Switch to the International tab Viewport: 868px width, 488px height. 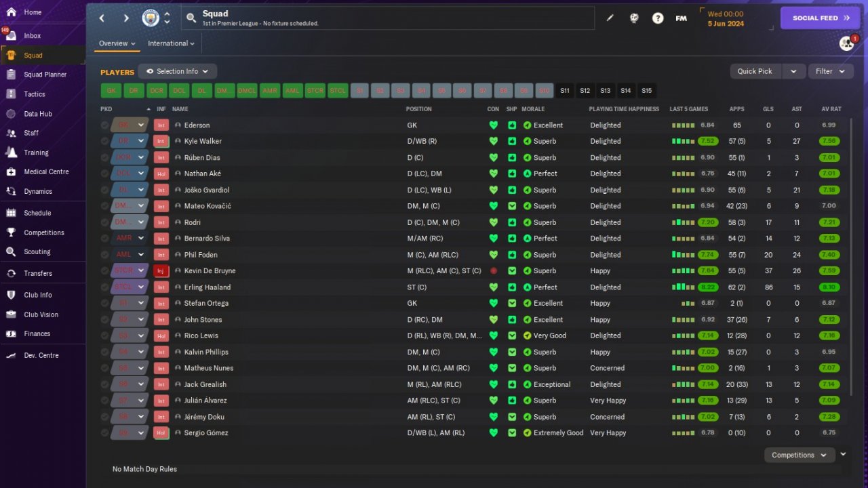(172, 43)
